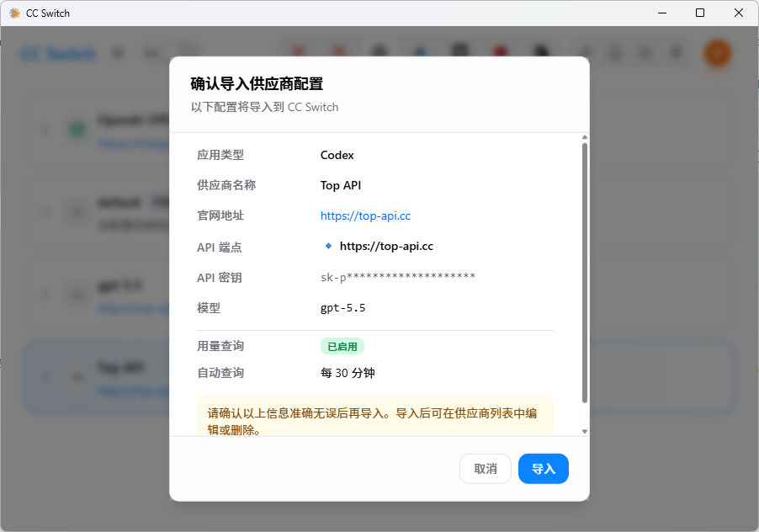Click the API endpoint value https://top-api.cc in bold
759x532 pixels.
(x=386, y=247)
